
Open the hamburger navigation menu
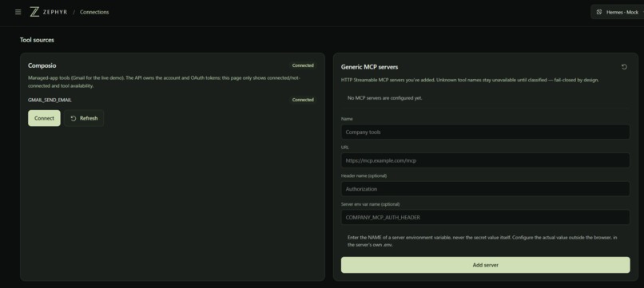18,12
